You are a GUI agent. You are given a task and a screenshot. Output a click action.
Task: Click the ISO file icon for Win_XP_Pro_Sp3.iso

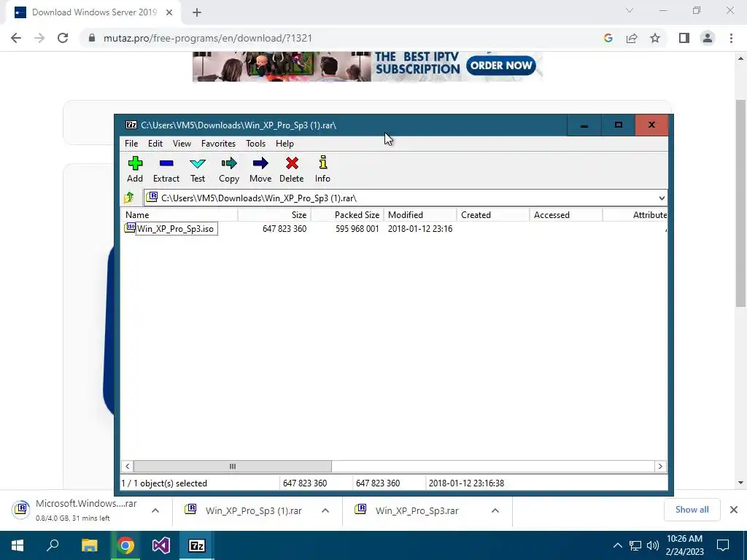point(130,227)
